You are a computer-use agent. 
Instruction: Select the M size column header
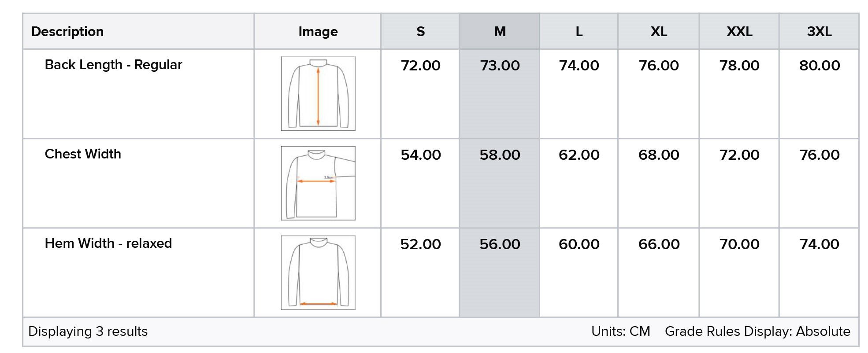tap(500, 32)
